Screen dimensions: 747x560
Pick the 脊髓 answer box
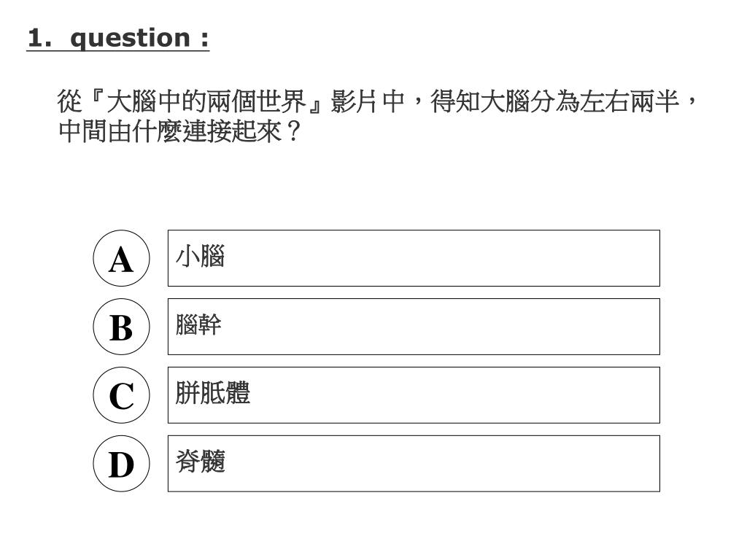point(414,464)
